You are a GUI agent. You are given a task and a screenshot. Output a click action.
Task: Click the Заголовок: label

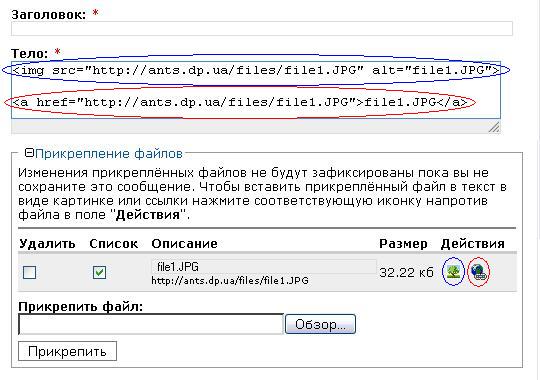pyautogui.click(x=49, y=15)
